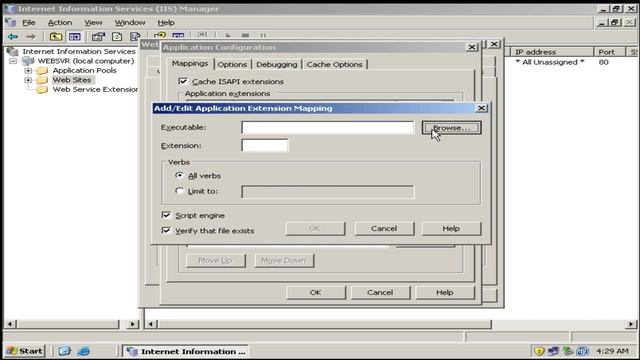
Task: Click Cancel in Add/Edit Extension Mapping dialog
Action: tap(384, 229)
